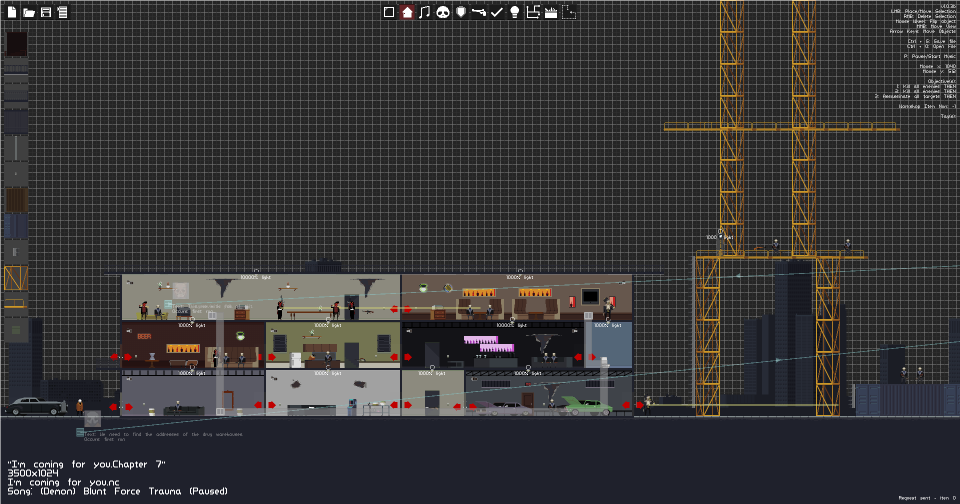Select the shield category icon
The image size is (960, 504).
[461, 12]
